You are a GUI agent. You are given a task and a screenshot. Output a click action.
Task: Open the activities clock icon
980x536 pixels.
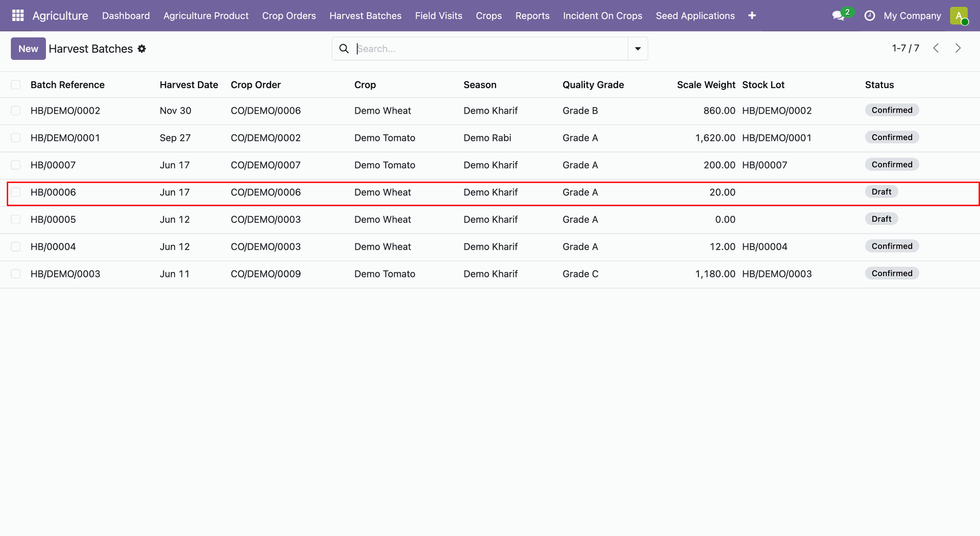(870, 16)
